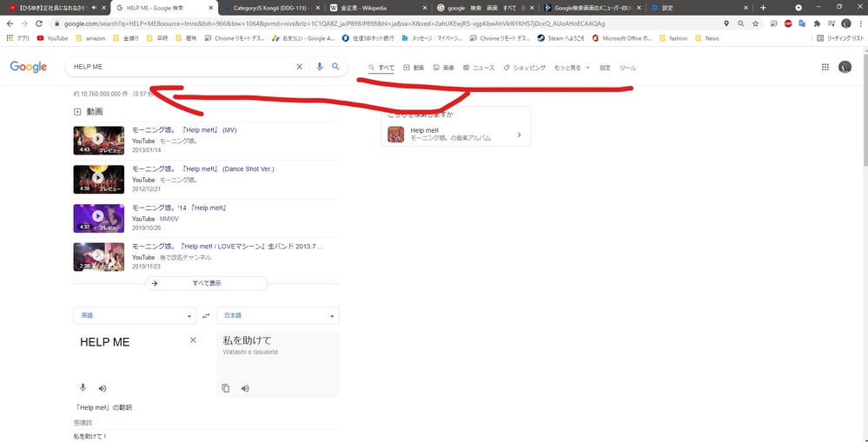868x442 pixels.
Task: Click the ABP adblock extension icon
Action: (788, 23)
